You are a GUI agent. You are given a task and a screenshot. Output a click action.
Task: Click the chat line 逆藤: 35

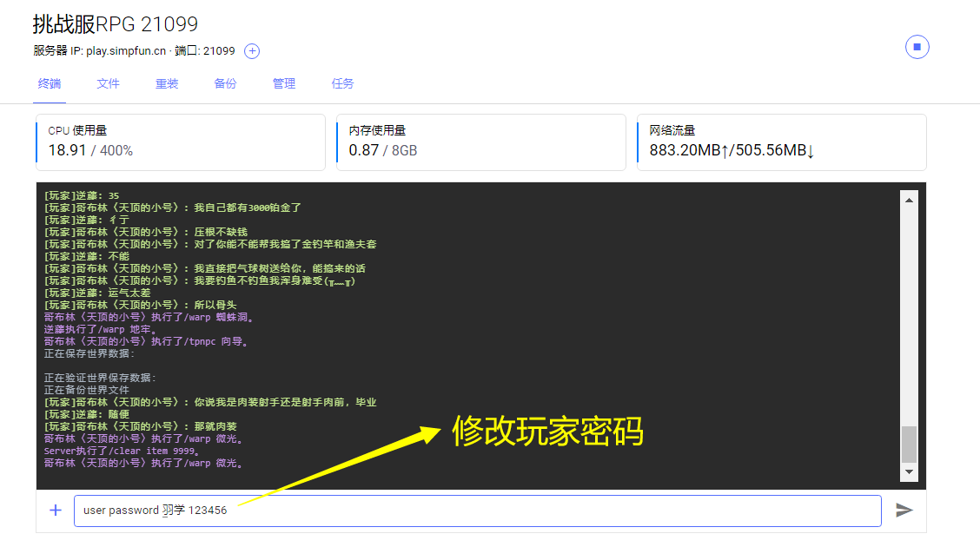[x=82, y=195]
